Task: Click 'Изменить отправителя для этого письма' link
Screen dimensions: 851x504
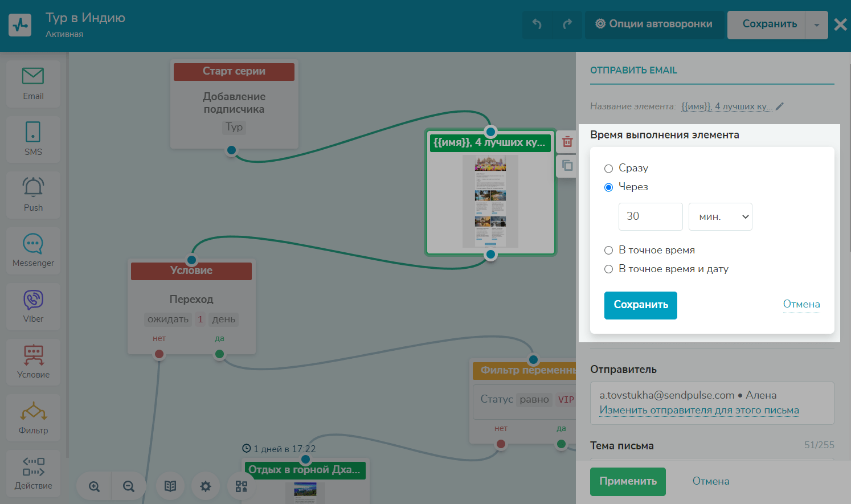Action: point(699,411)
